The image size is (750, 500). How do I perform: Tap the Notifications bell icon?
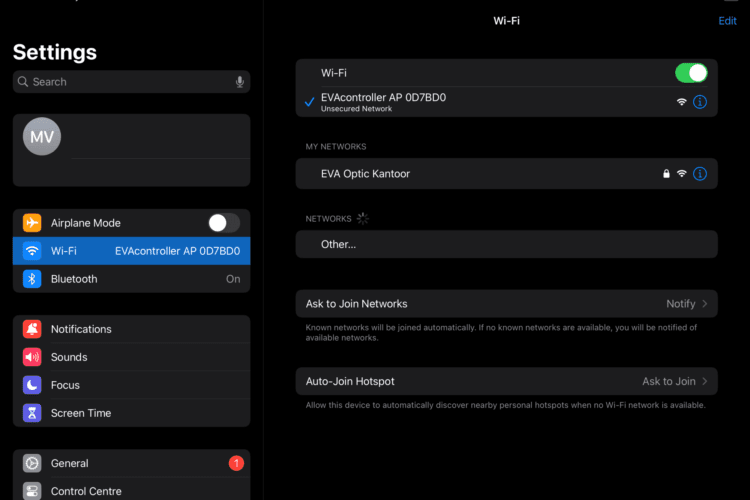point(32,329)
